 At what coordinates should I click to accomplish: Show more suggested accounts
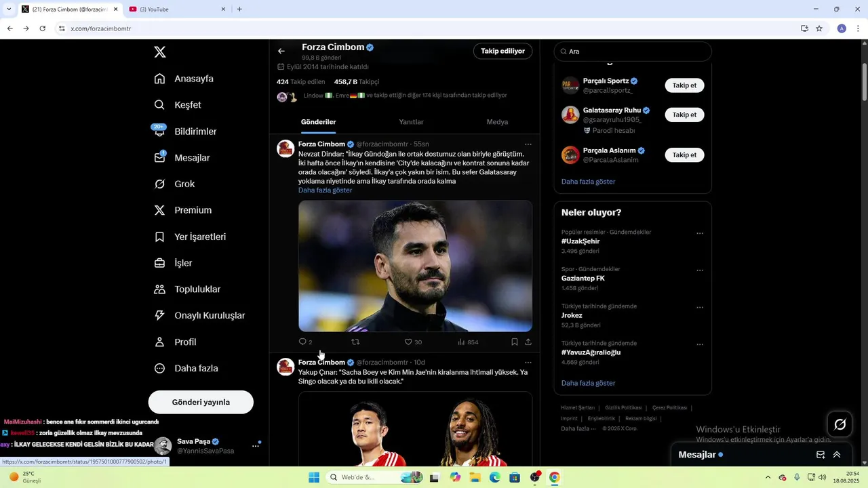[x=588, y=182]
